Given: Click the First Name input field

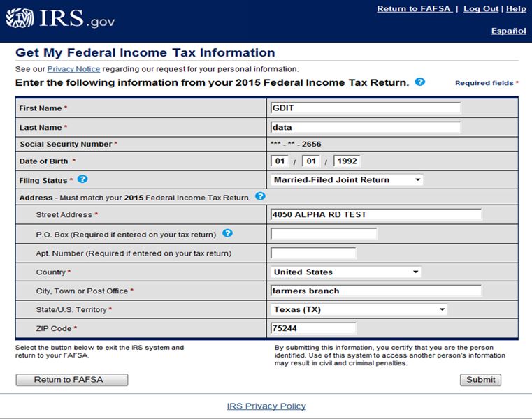Looking at the screenshot, I should (366, 108).
